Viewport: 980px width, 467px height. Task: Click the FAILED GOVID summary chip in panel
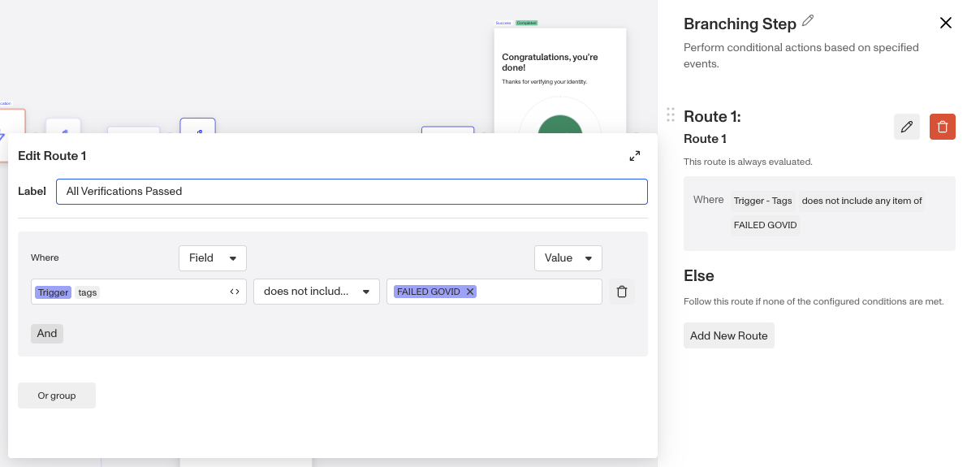(765, 225)
